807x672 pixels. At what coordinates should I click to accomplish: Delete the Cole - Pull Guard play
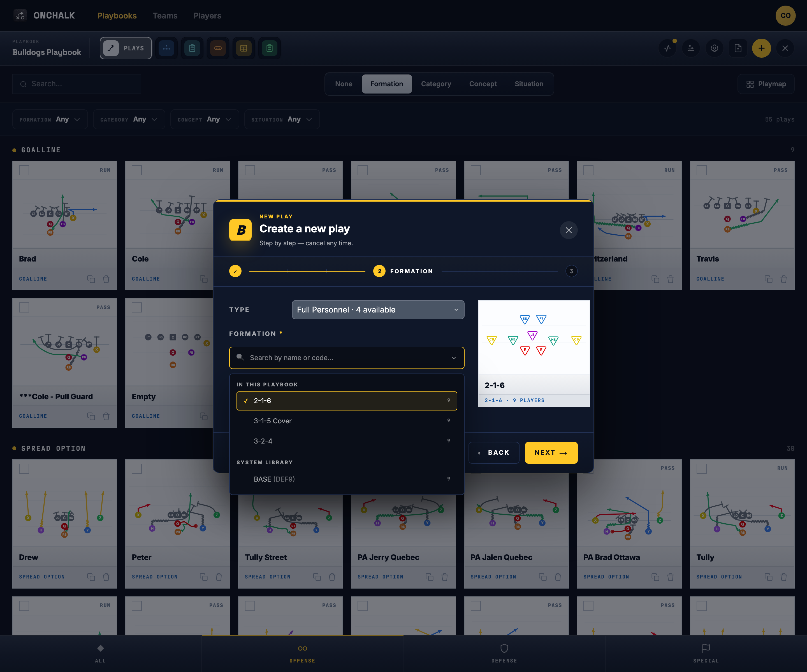click(106, 416)
